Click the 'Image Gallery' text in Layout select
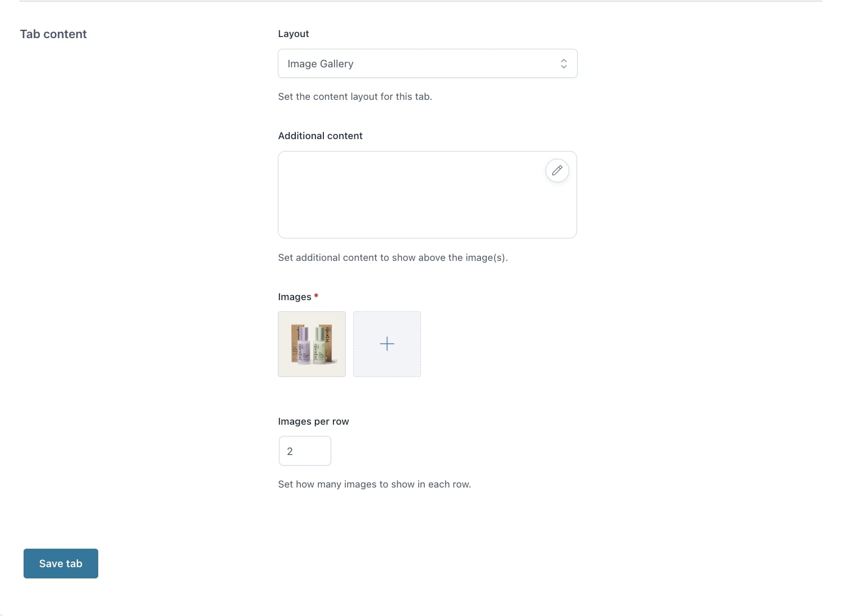The height and width of the screenshot is (616, 851). (x=320, y=64)
